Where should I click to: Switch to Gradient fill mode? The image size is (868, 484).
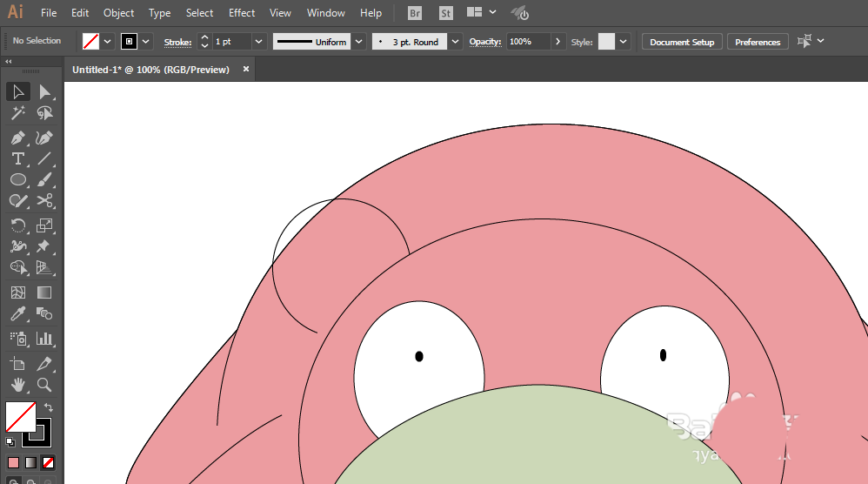pos(30,462)
